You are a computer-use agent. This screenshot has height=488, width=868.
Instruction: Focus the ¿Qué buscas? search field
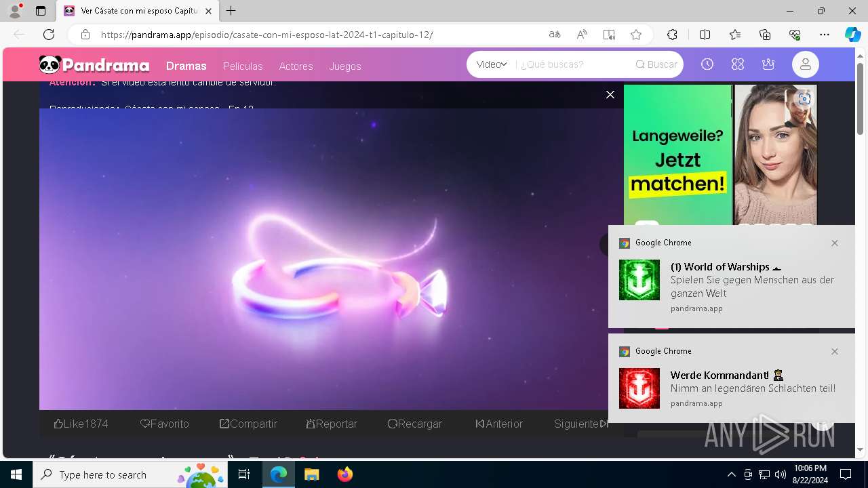(x=573, y=64)
